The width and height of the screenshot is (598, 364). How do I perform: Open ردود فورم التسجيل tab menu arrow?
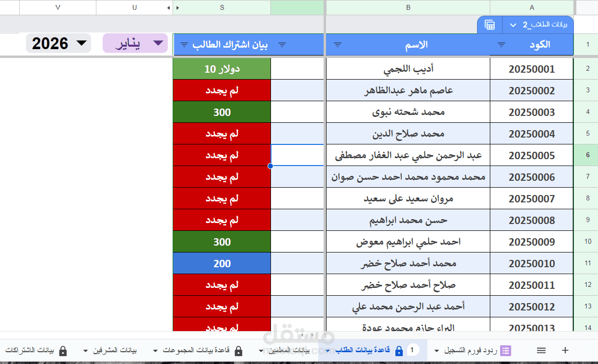pyautogui.click(x=437, y=351)
